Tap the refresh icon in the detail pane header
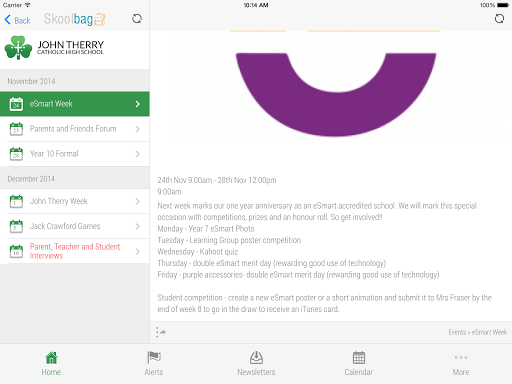The image size is (512, 384). [499, 19]
